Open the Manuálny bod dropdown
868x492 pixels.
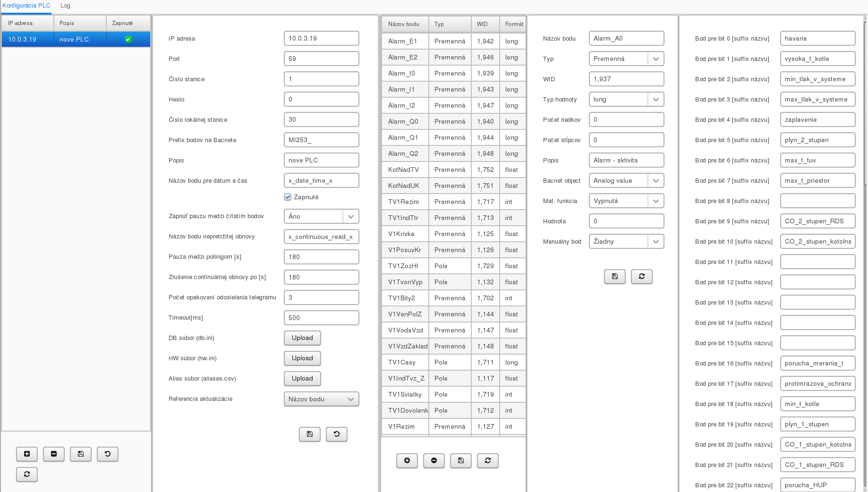(655, 242)
